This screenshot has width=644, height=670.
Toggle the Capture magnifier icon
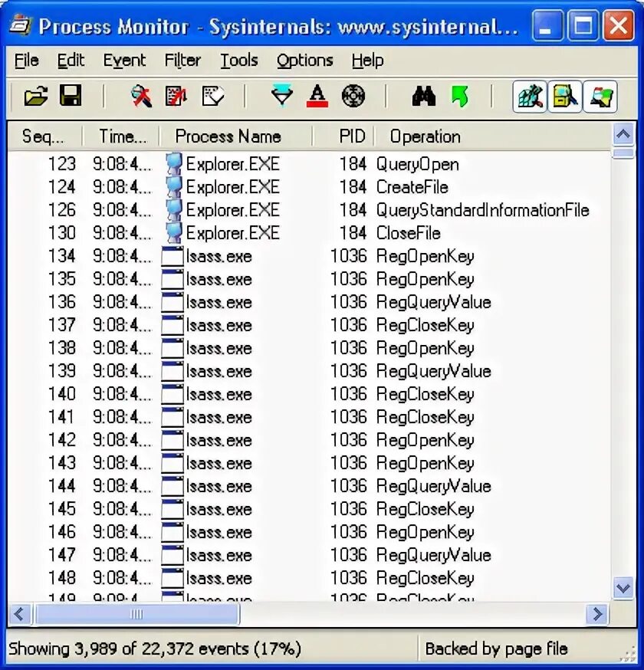141,96
